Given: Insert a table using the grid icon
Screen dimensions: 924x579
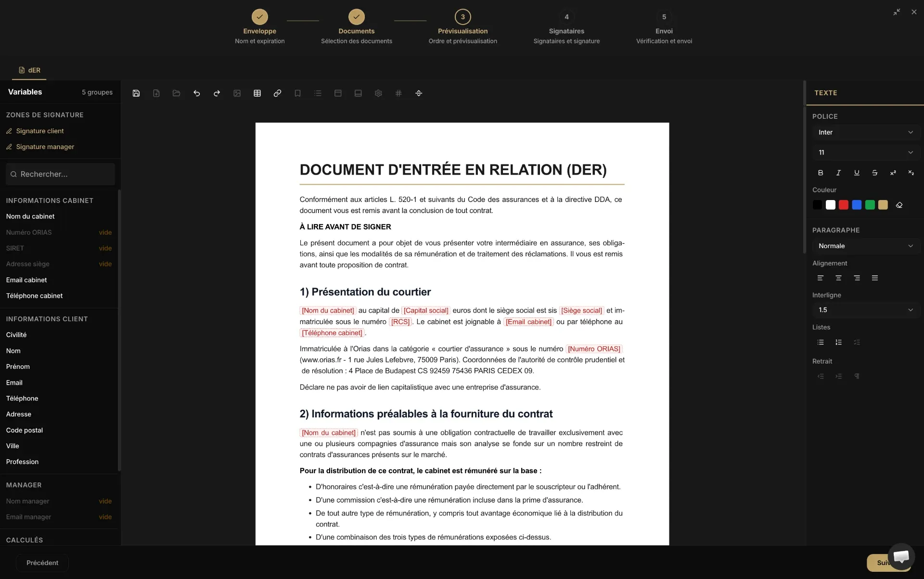Looking at the screenshot, I should coord(257,93).
